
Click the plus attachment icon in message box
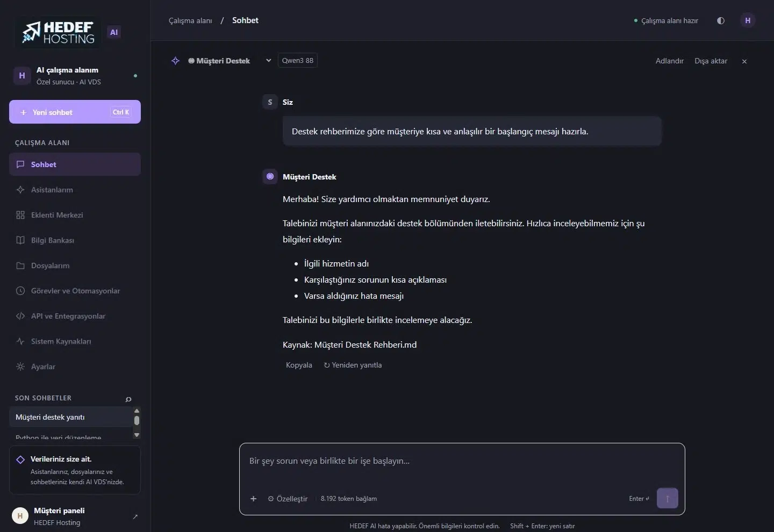pos(253,499)
